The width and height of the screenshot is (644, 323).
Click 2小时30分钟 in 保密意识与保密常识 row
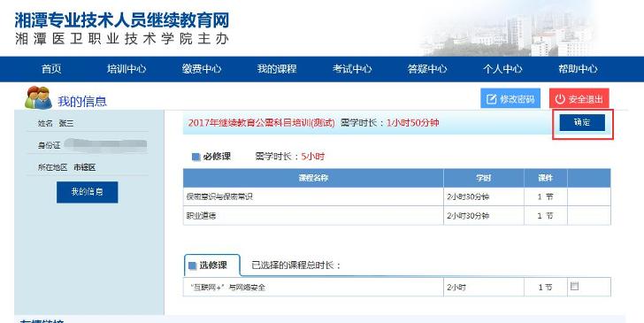pos(468,196)
